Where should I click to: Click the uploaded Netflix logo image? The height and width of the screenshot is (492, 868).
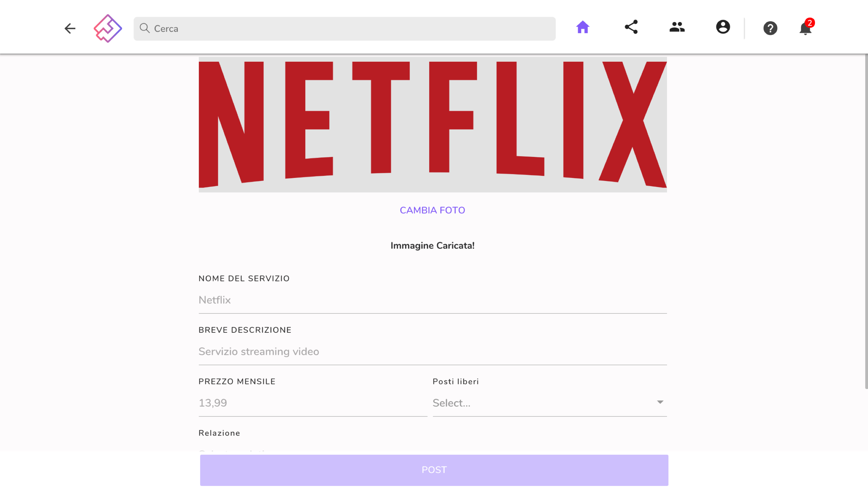click(432, 125)
